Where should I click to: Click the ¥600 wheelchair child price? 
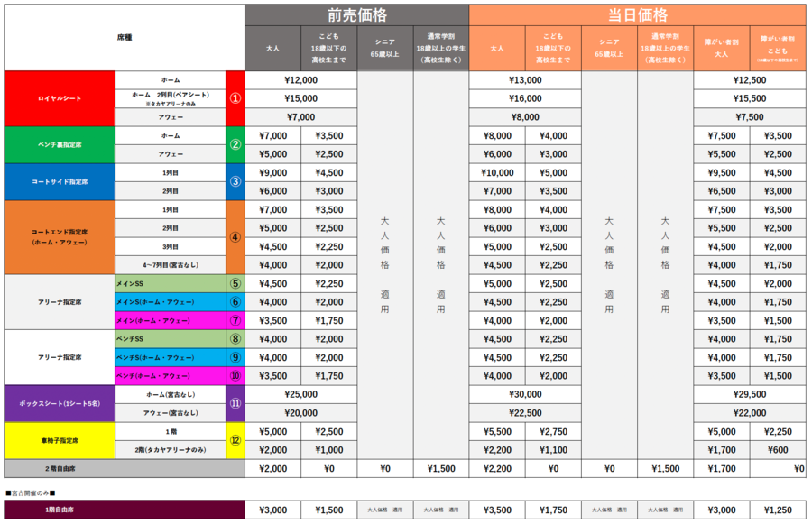point(777,449)
